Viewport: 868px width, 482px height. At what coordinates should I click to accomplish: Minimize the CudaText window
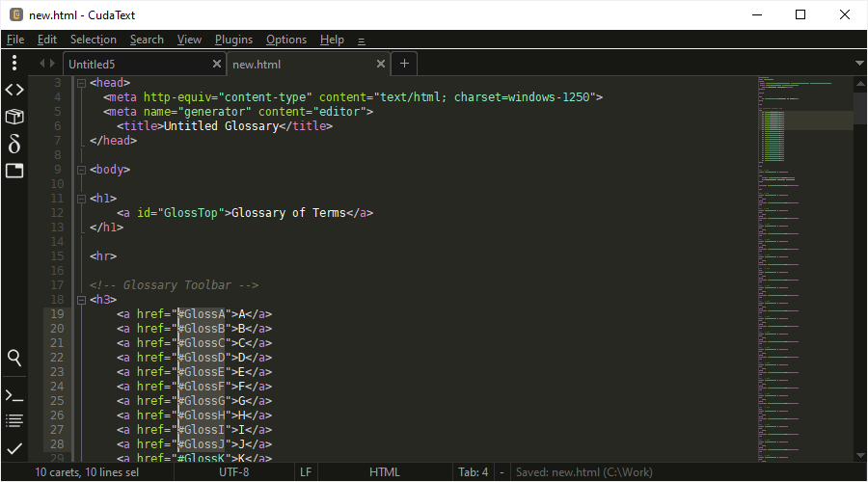click(x=757, y=14)
